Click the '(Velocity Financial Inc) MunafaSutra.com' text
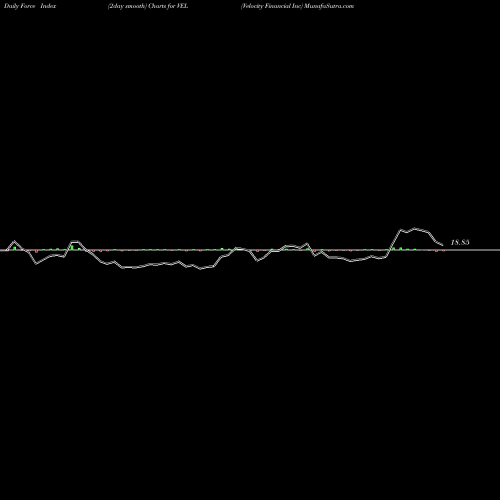 [297, 6]
